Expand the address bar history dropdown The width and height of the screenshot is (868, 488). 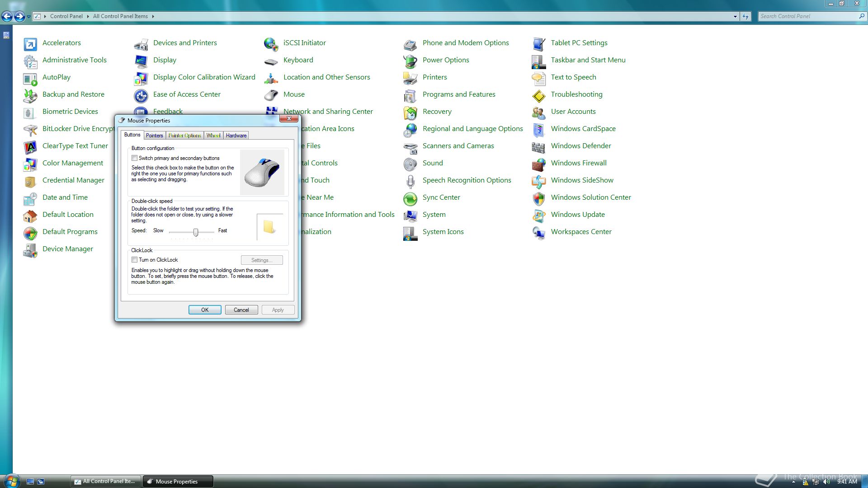click(x=735, y=16)
